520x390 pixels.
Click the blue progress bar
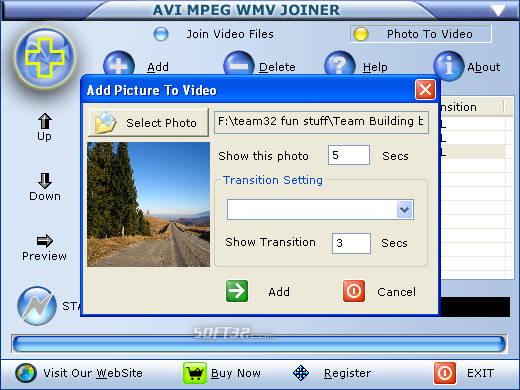click(x=259, y=343)
